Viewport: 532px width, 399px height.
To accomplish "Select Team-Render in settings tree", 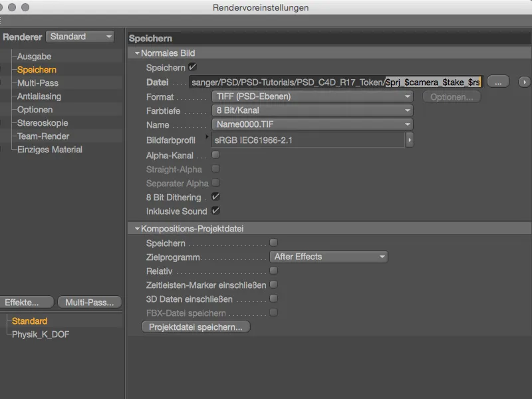I will coord(43,136).
